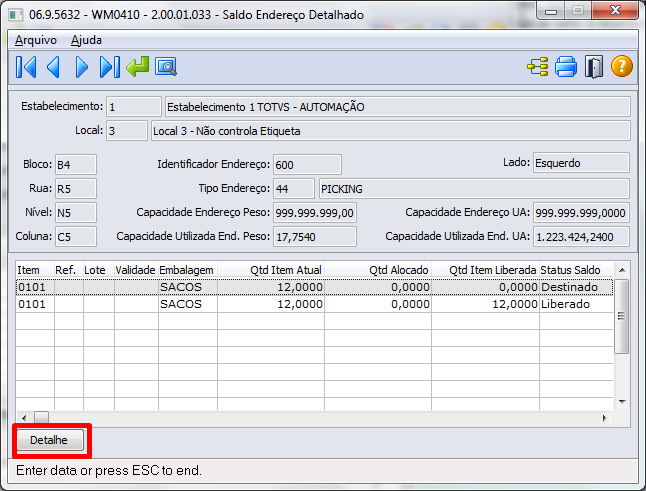Click the Estabelecimento code field
Viewport: 646px width, 491px height.
133,107
